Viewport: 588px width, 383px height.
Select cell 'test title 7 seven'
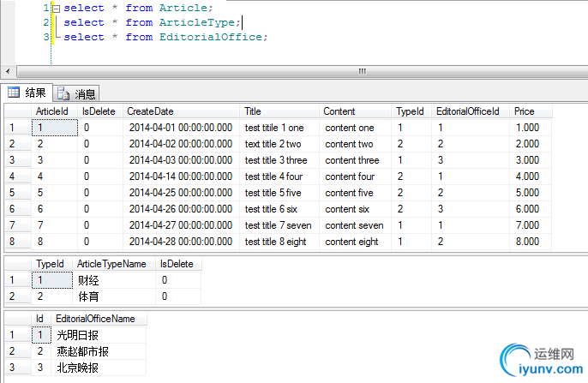pyautogui.click(x=279, y=225)
